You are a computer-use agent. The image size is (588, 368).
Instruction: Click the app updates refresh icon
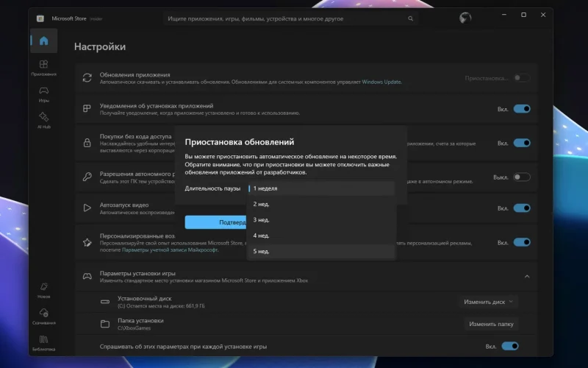[x=87, y=78]
